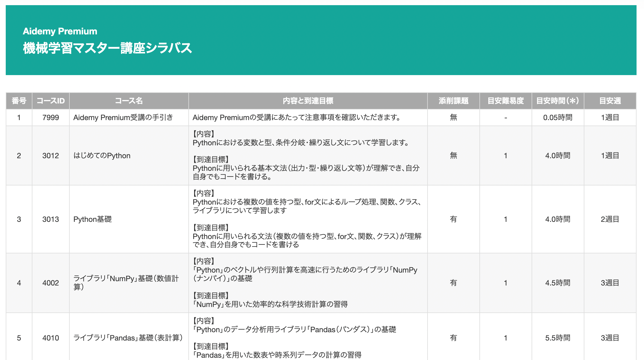This screenshot has width=644, height=360.
Task: Click the 'コース名' column header
Action: pyautogui.click(x=129, y=101)
